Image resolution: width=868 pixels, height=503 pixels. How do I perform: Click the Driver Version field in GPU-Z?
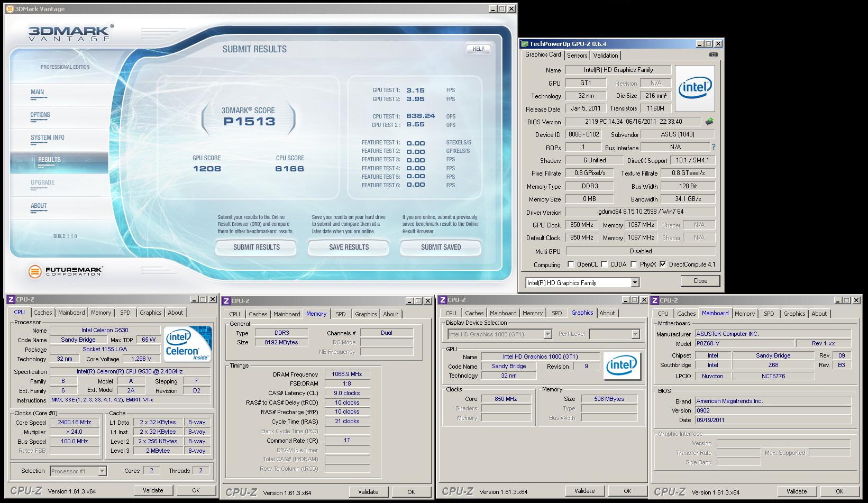[641, 212]
